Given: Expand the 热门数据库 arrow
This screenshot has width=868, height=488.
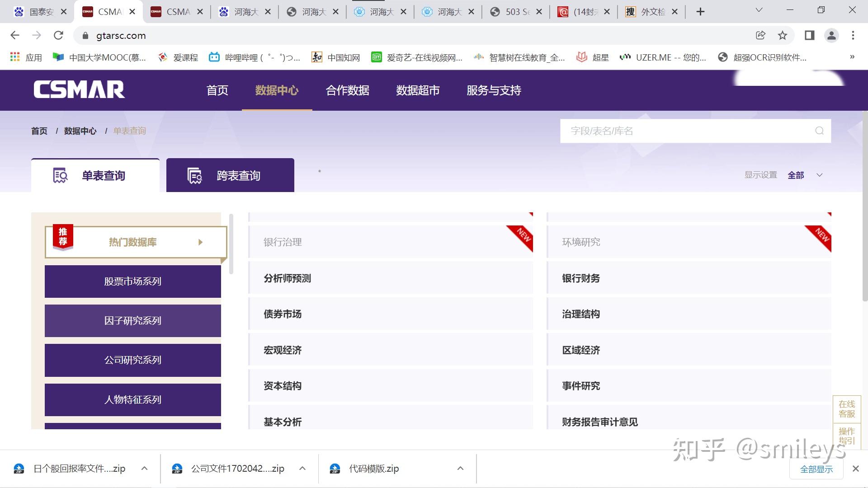Looking at the screenshot, I should tap(201, 242).
